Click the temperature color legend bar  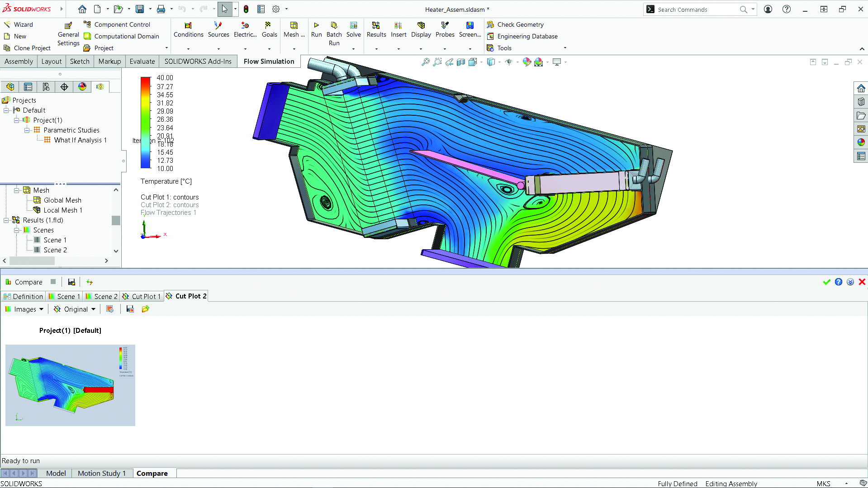click(x=146, y=123)
